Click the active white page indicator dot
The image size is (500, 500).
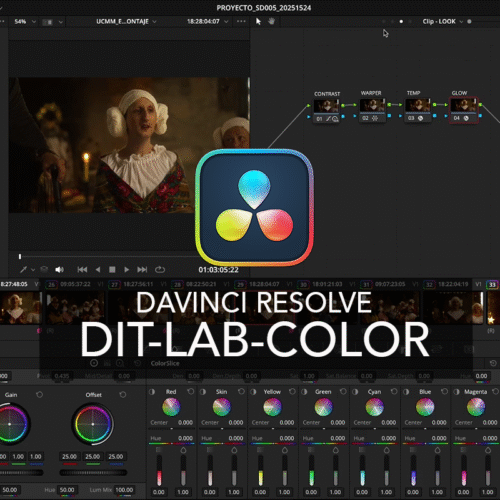click(401, 22)
